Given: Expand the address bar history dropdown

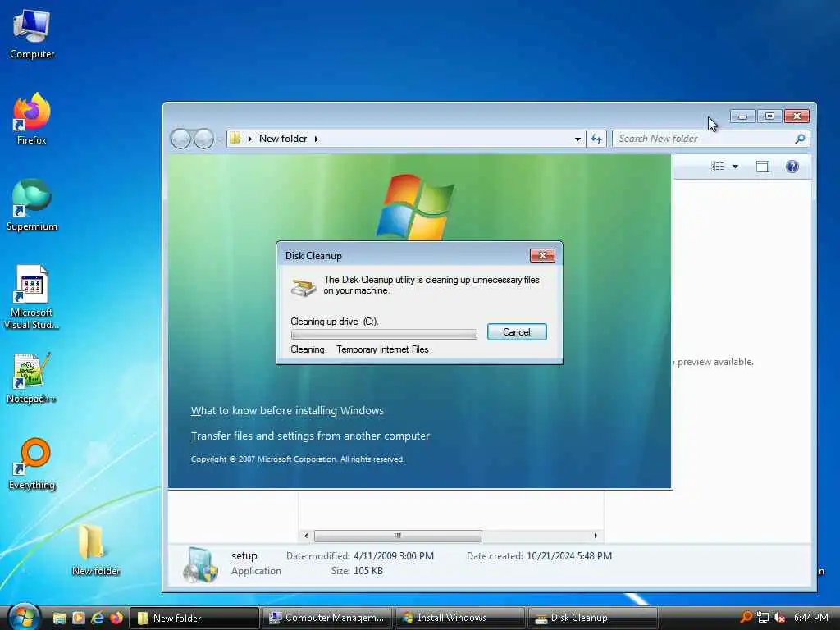Looking at the screenshot, I should click(577, 139).
